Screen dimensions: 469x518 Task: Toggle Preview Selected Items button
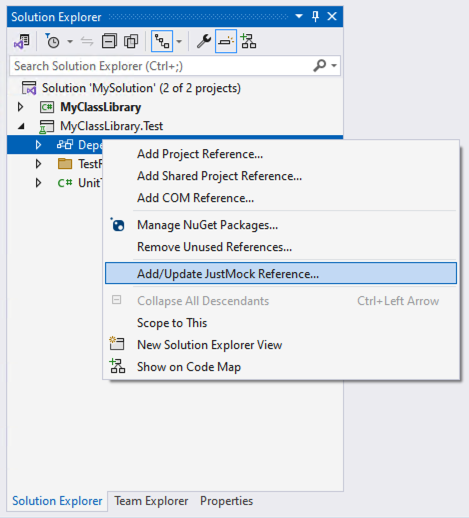tap(226, 41)
